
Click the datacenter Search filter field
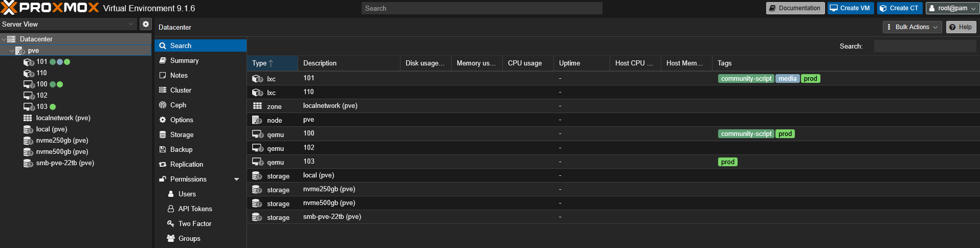coord(925,46)
